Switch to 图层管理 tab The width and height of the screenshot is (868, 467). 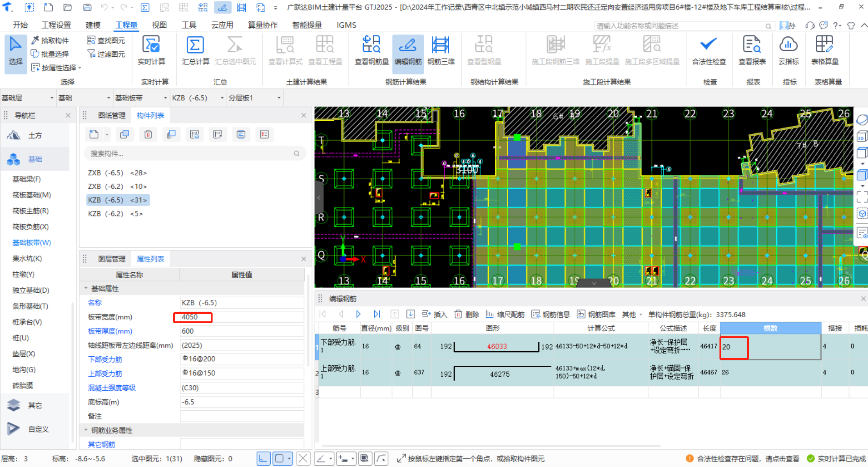(x=112, y=259)
